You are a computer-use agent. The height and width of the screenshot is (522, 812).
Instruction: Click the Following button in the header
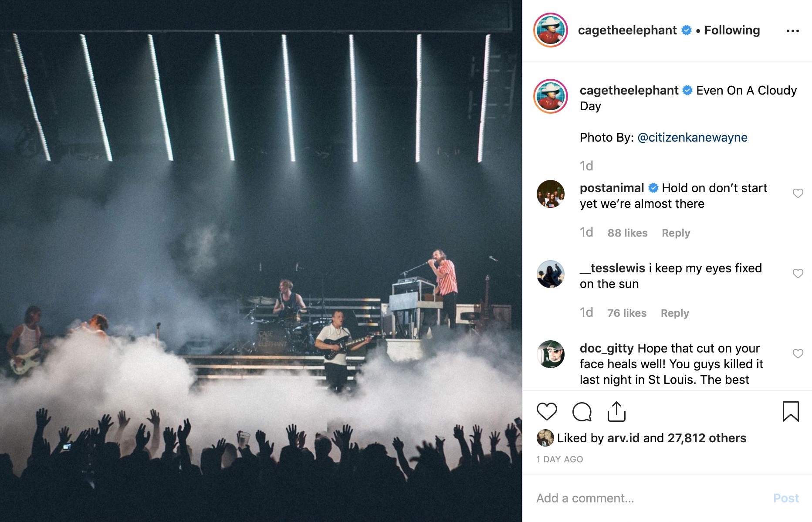[x=732, y=31]
